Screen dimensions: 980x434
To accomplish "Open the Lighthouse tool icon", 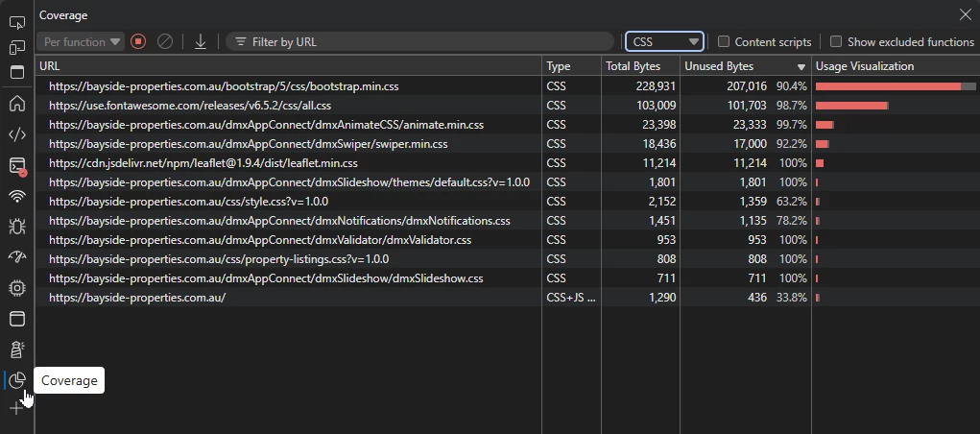I will pos(17,349).
